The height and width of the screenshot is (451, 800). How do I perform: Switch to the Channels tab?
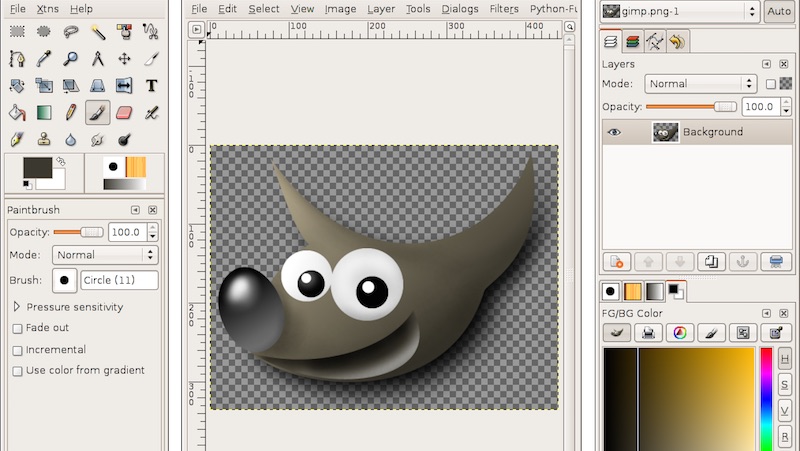(x=633, y=42)
